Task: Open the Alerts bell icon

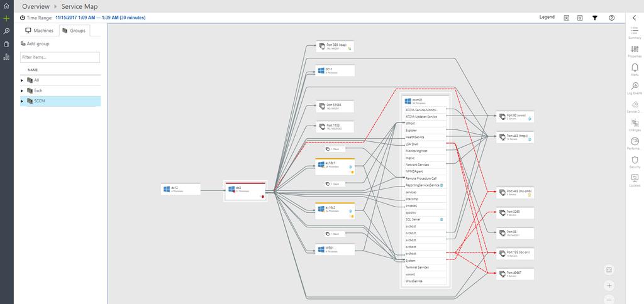Action: click(635, 68)
